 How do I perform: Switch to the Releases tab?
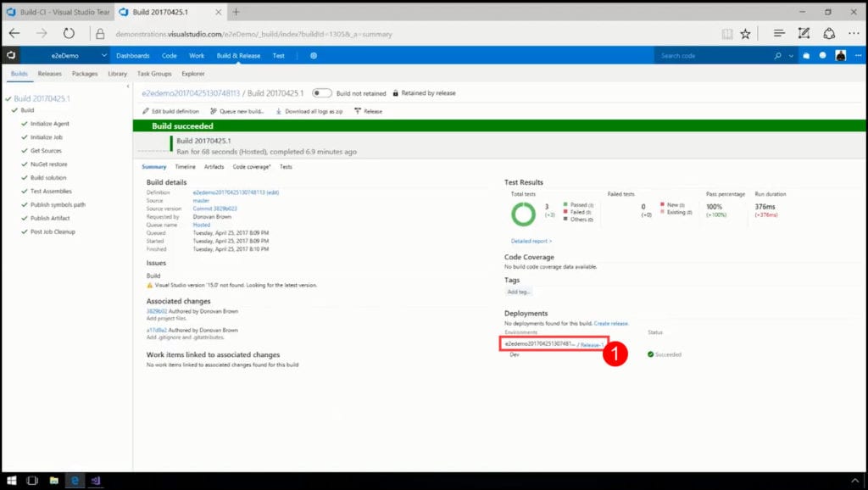tap(50, 74)
